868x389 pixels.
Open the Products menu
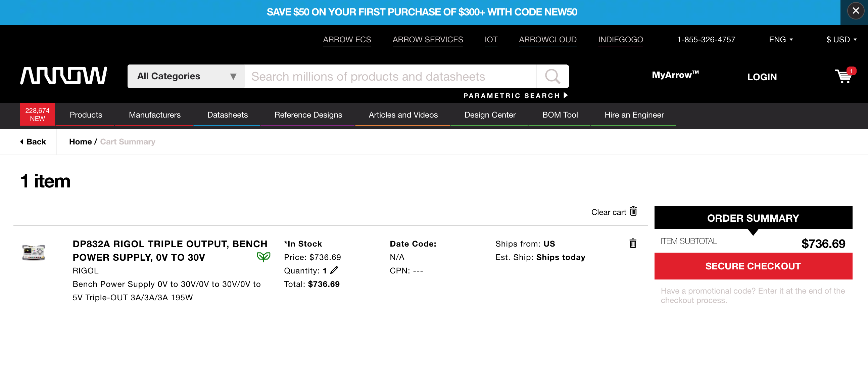coord(86,115)
